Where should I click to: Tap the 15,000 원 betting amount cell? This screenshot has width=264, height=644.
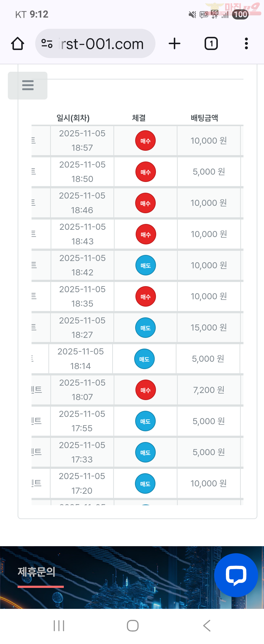pos(209,328)
